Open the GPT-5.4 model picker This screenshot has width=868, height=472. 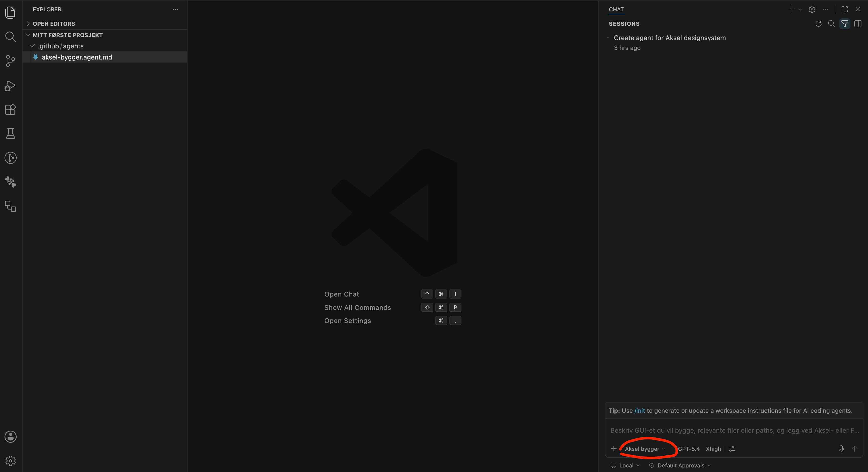689,449
